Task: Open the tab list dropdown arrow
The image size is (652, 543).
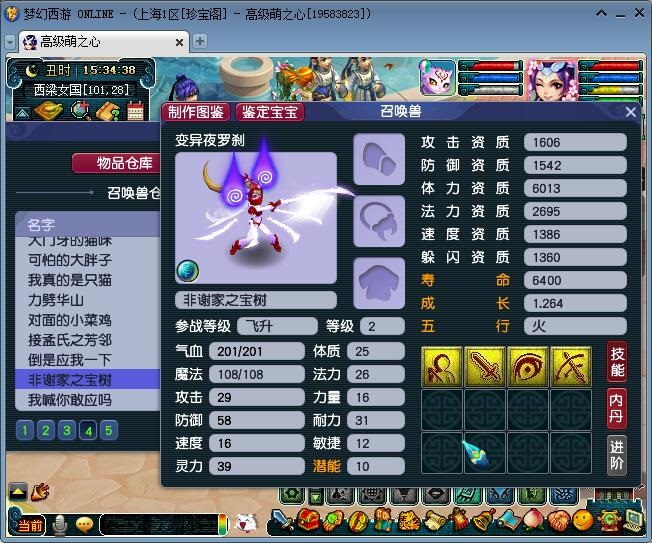Action: 10,42
